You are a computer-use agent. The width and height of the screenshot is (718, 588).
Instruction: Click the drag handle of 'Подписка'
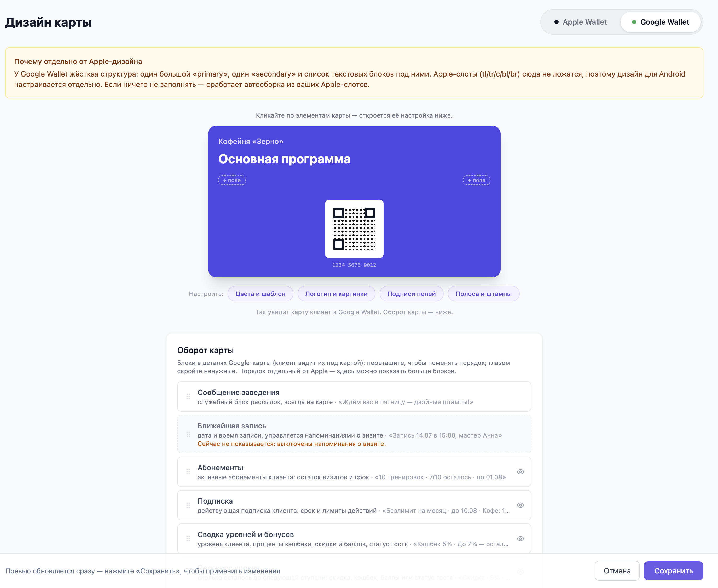[x=188, y=505]
